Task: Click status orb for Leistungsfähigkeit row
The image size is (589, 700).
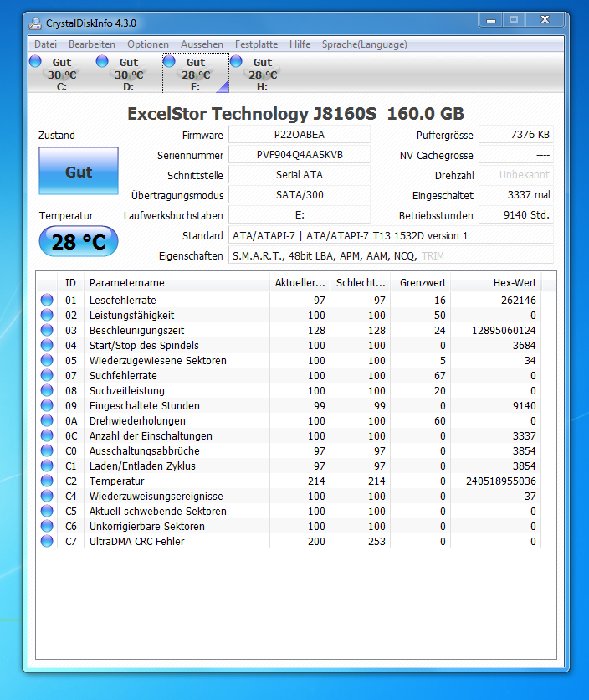Action: pyautogui.click(x=47, y=315)
